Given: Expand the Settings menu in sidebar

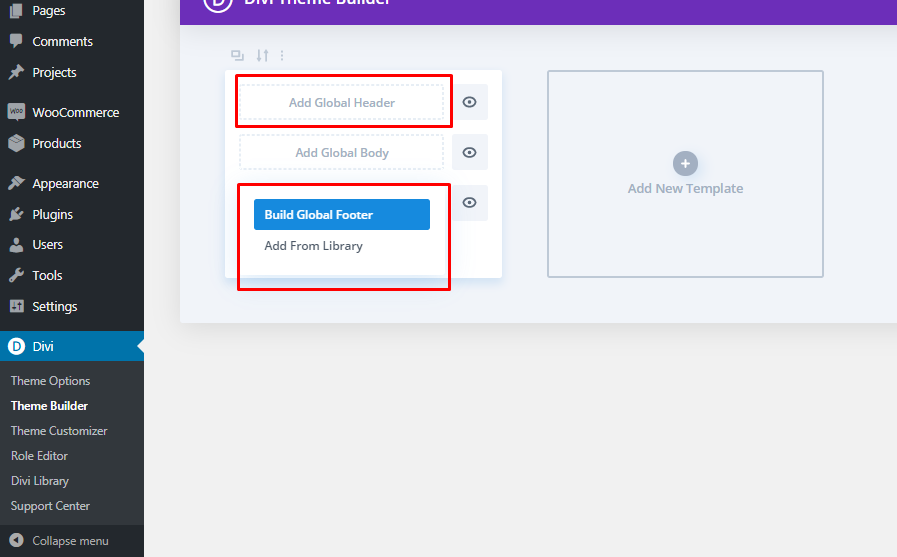Looking at the screenshot, I should [x=54, y=306].
